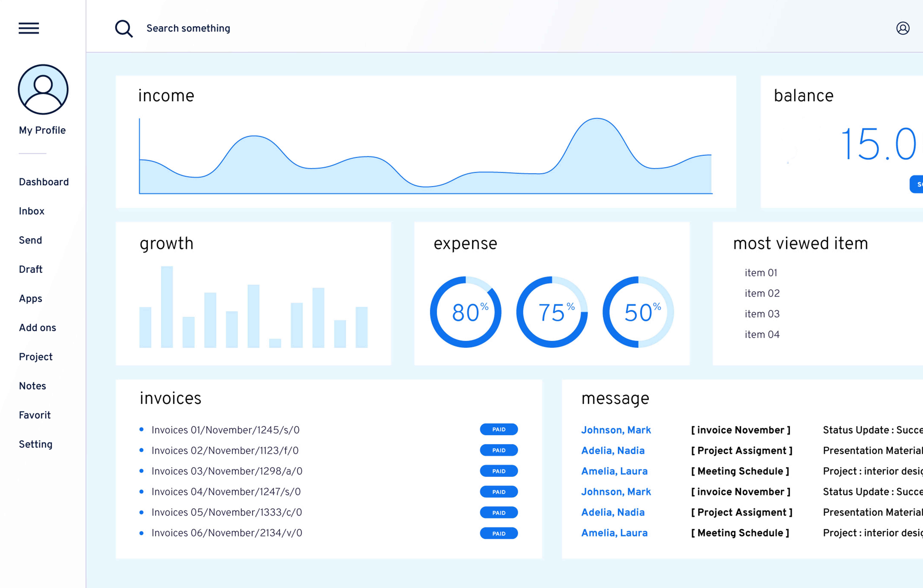Open the hamburger menu icon
This screenshot has height=588, width=923.
pyautogui.click(x=29, y=28)
